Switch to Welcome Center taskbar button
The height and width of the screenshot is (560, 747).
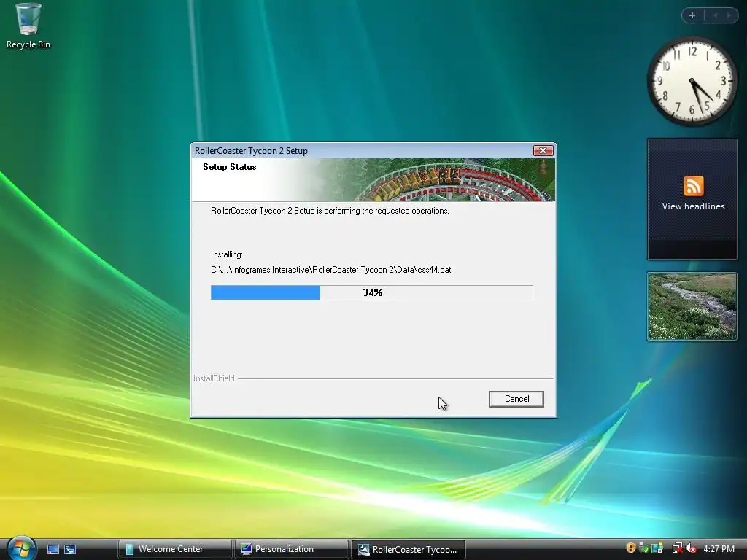coord(174,549)
